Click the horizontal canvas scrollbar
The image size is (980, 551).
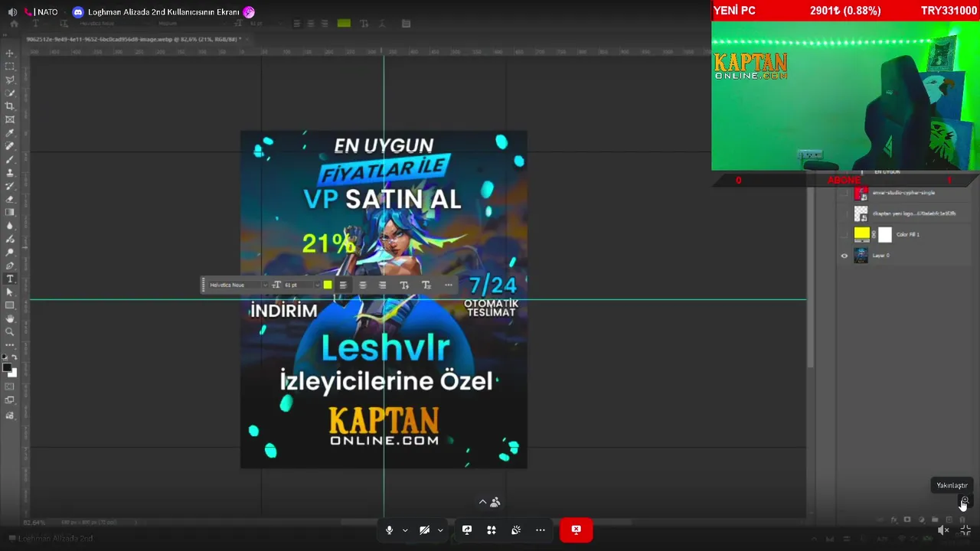[x=486, y=523]
